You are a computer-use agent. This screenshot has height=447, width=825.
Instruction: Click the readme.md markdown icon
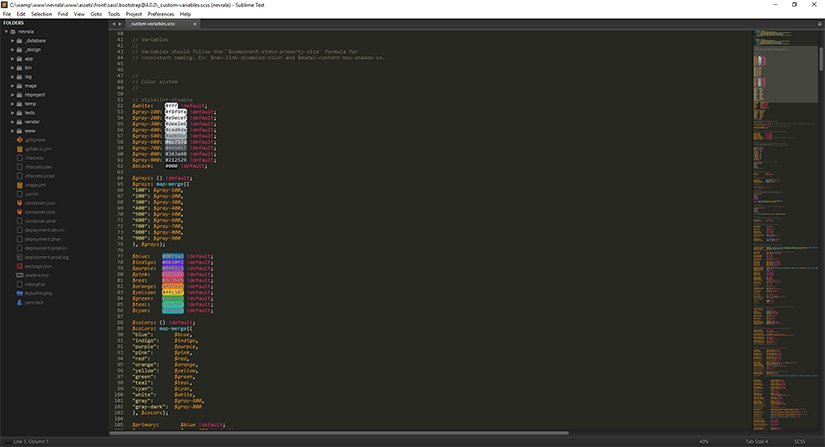coord(19,275)
